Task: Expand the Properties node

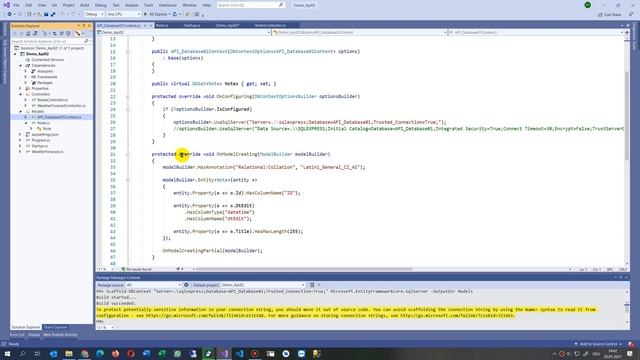Action: coord(20,88)
